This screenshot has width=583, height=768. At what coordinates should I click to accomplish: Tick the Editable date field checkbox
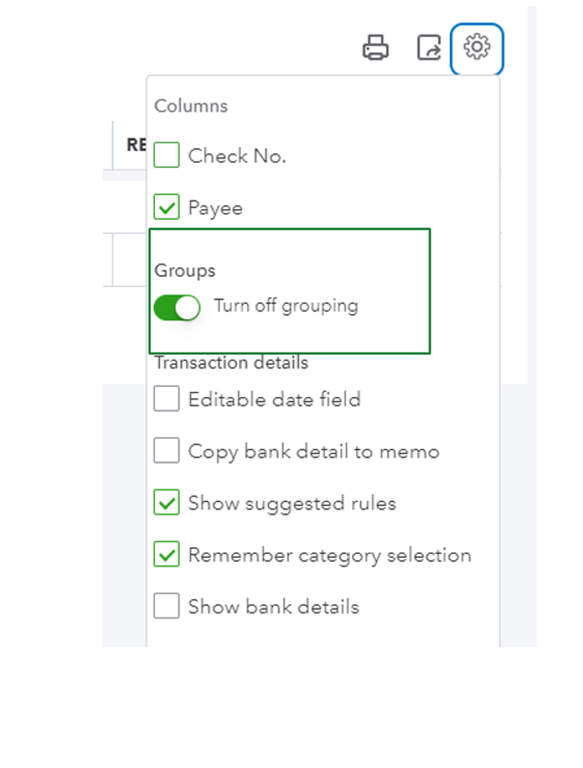167,398
